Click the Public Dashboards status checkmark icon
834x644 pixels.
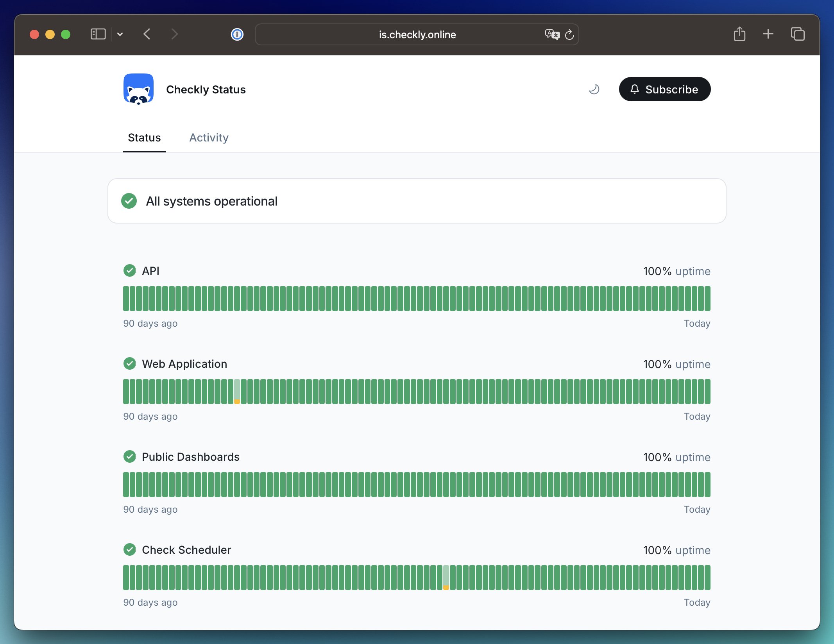tap(129, 456)
